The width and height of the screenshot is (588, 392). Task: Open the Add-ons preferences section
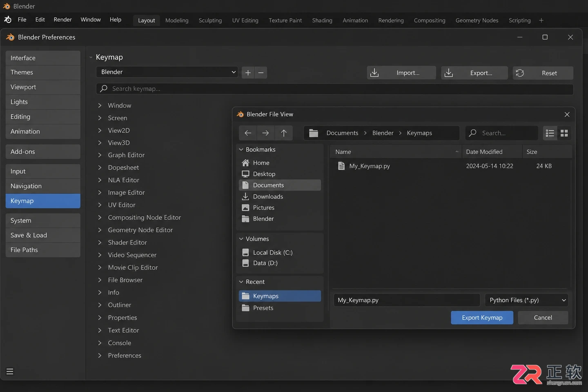coord(43,151)
